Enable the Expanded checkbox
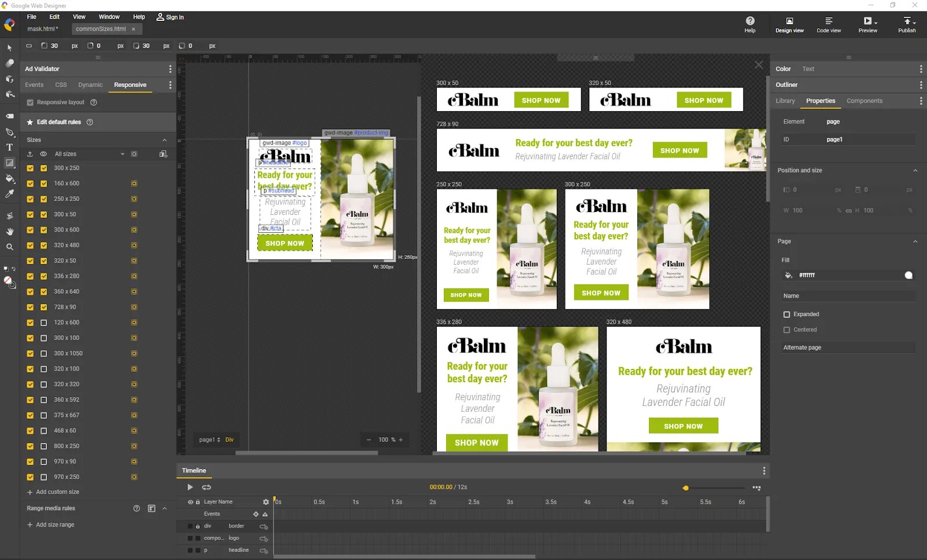This screenshot has width=927, height=560. [x=786, y=314]
